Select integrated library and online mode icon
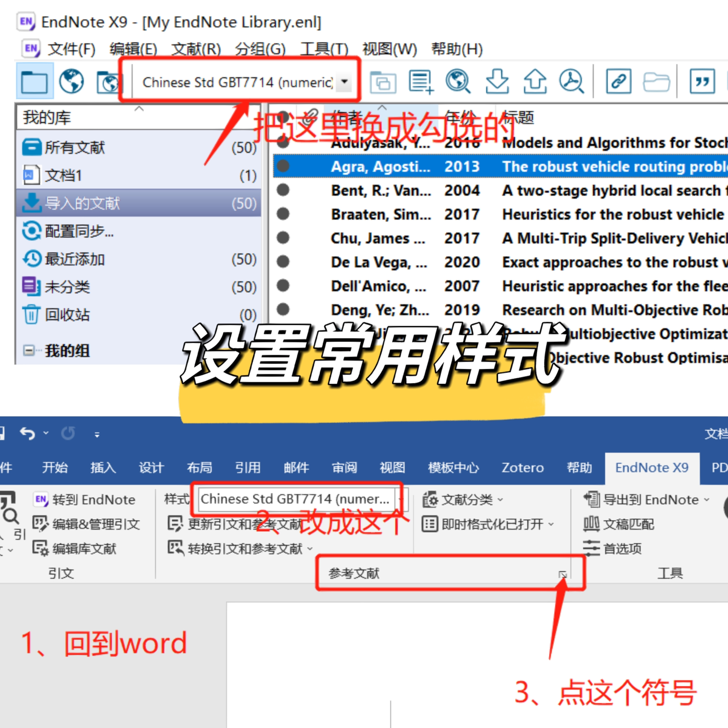The width and height of the screenshot is (728, 728). pyautogui.click(x=108, y=82)
